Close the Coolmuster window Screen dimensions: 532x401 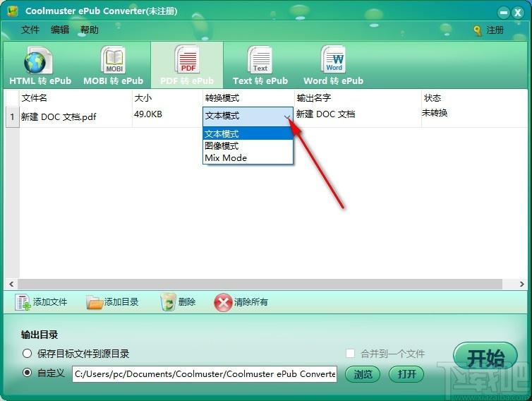click(518, 13)
